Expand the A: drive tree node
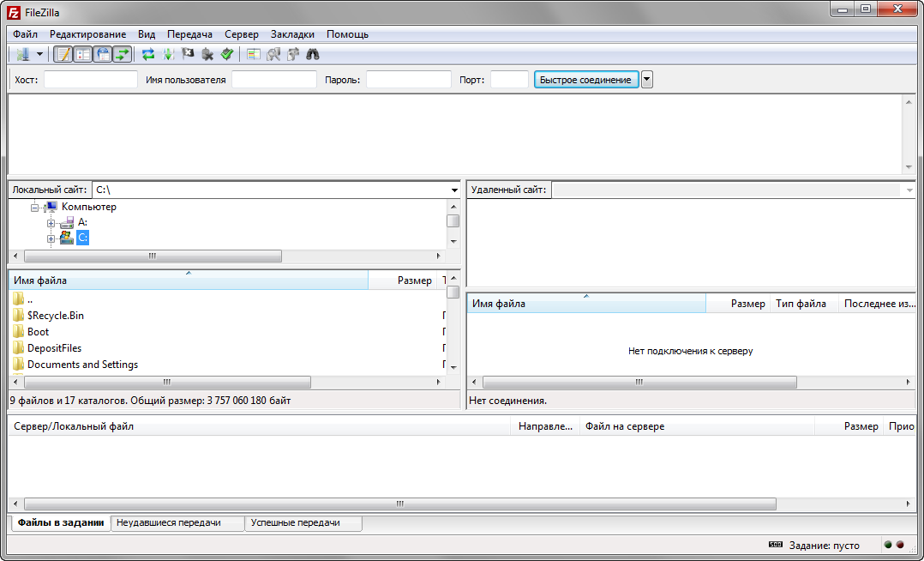The height and width of the screenshot is (561, 924). [x=51, y=223]
